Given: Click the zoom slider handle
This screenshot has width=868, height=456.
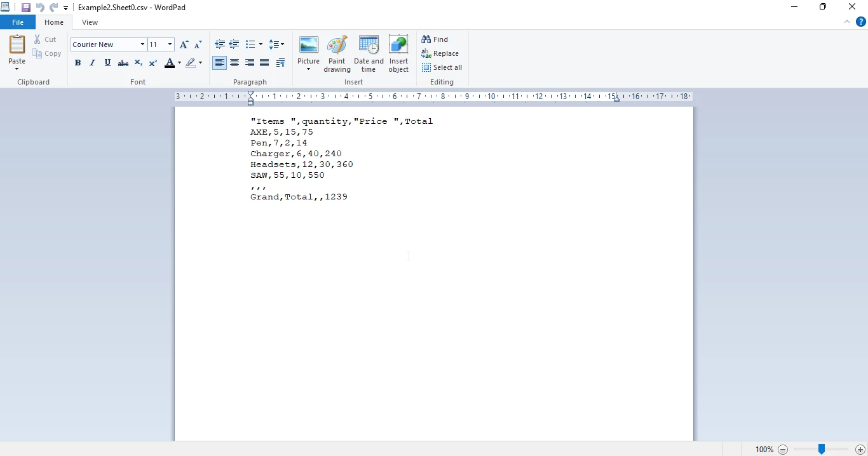Looking at the screenshot, I should coord(822,449).
